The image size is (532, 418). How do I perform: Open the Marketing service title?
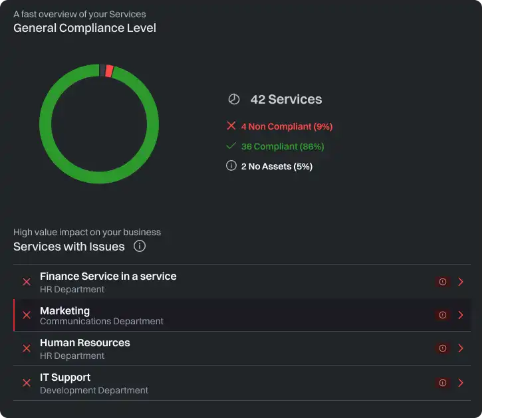pyautogui.click(x=65, y=310)
